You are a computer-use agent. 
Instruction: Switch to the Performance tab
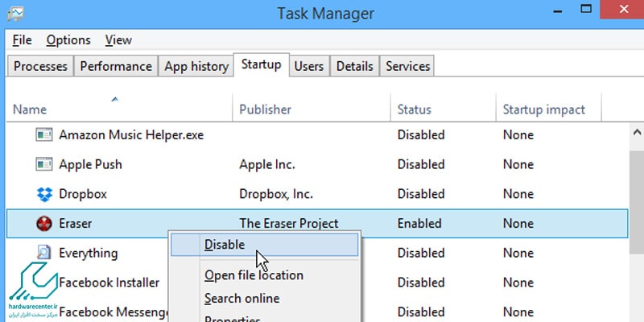[x=116, y=66]
